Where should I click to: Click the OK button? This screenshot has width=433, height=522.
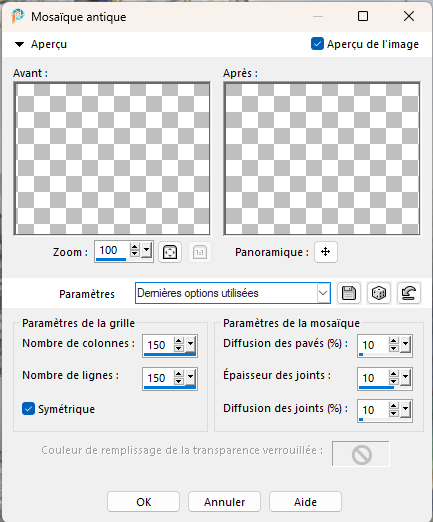tap(143, 501)
